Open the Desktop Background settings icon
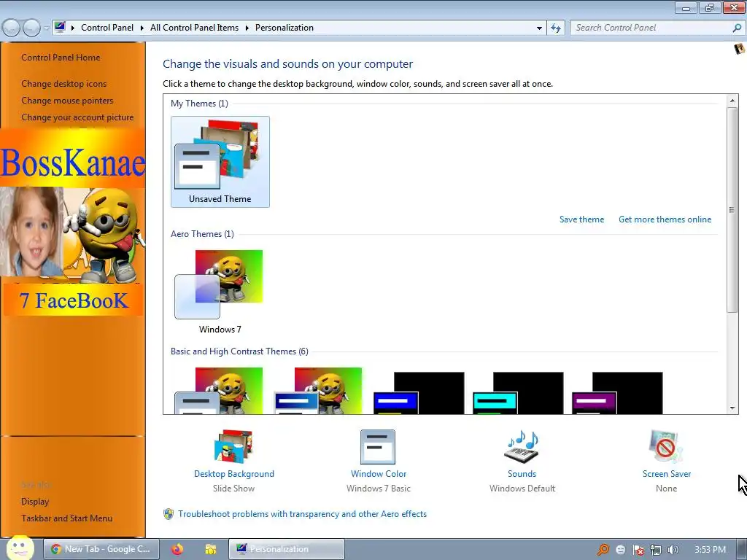The width and height of the screenshot is (747, 560). 233,446
